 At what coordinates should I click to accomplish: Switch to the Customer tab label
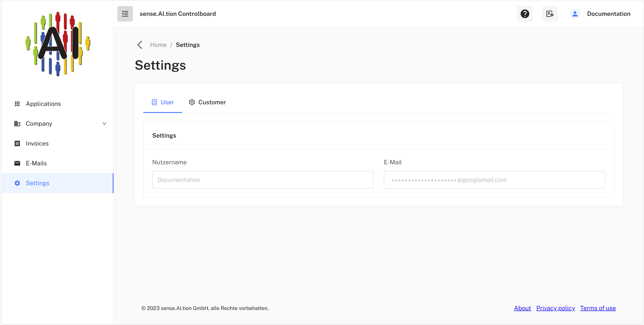click(212, 102)
